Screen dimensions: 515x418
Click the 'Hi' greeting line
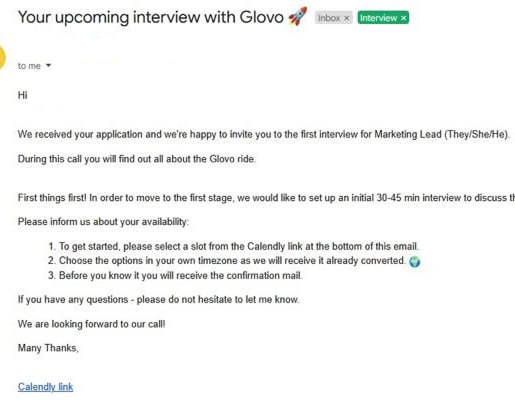click(x=22, y=95)
